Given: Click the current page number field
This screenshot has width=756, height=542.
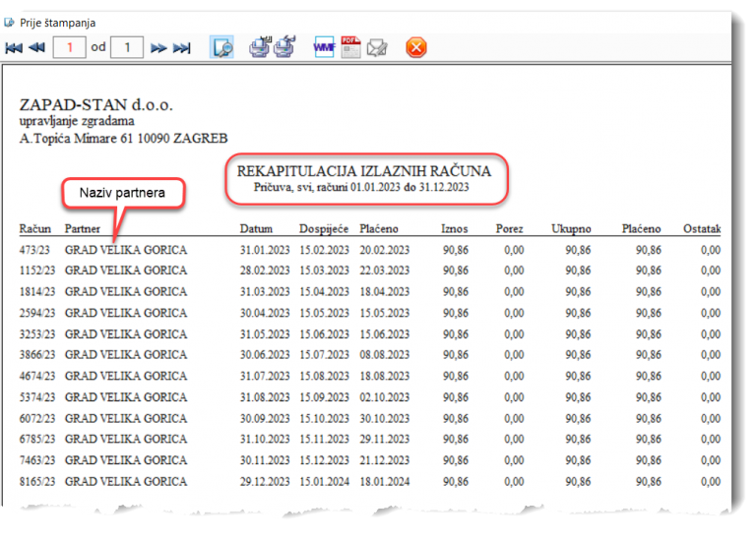Looking at the screenshot, I should [70, 47].
